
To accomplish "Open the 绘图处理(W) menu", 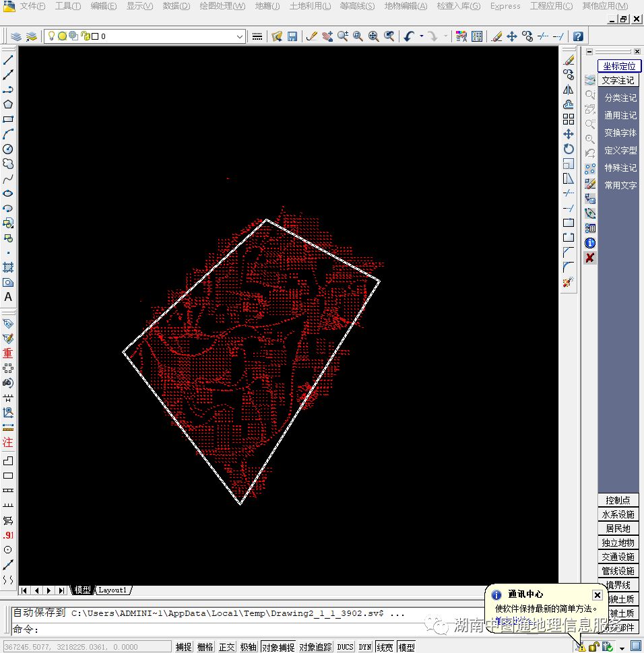I will (x=222, y=6).
